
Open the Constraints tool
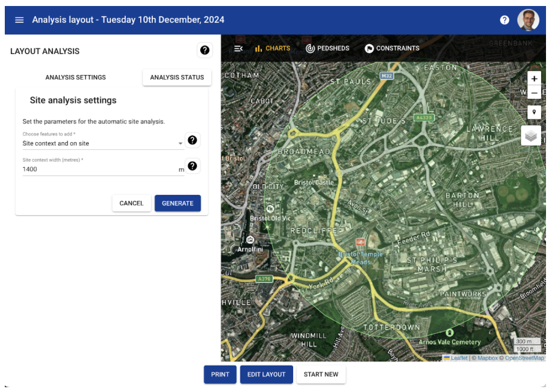coord(392,49)
